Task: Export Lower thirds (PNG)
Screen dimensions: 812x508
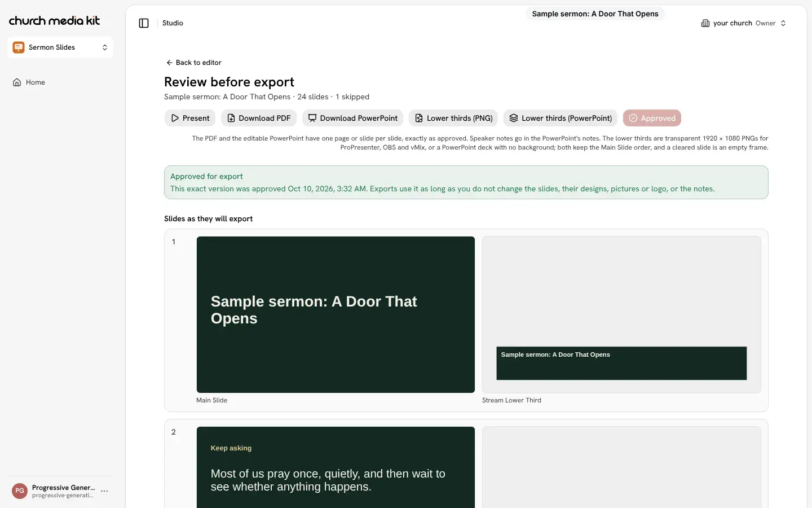Action: click(453, 118)
